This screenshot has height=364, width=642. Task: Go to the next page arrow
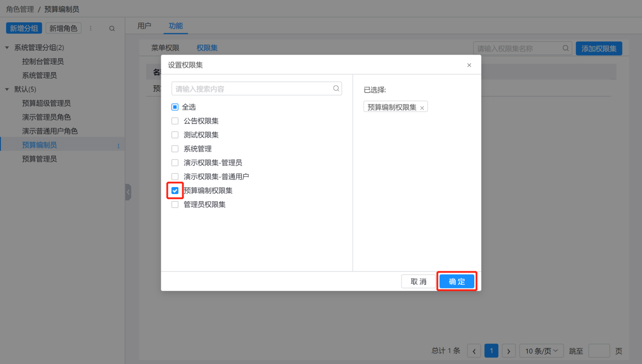[509, 351]
